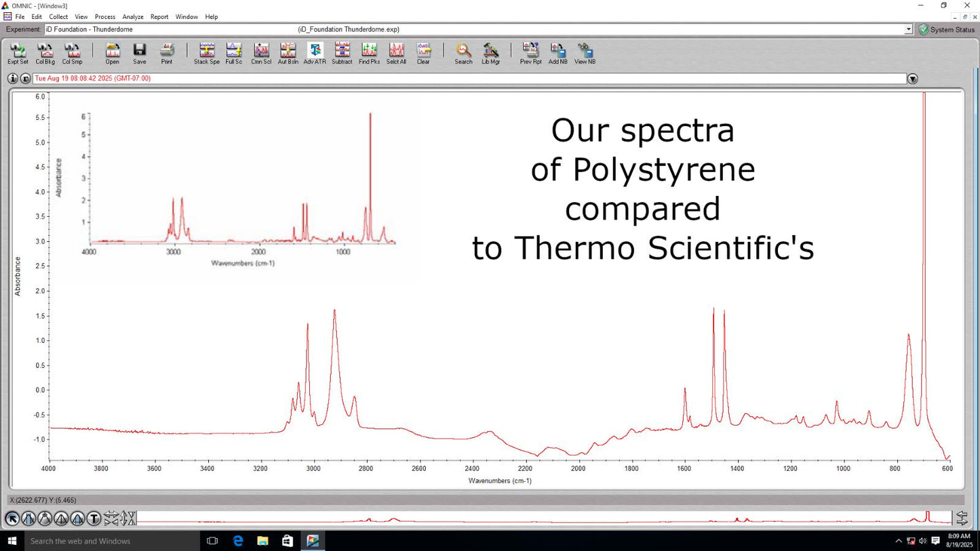Click the view finder spectrum strip

click(x=545, y=519)
